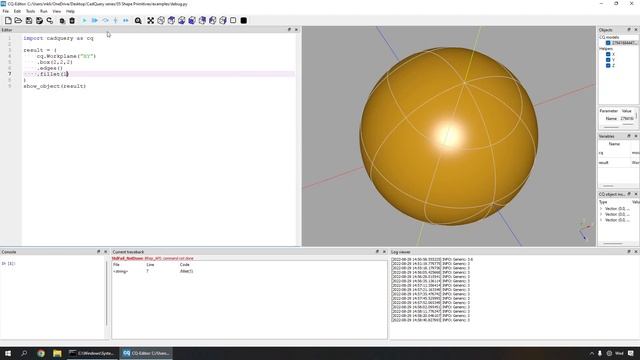Click the New document toolbar icon
This screenshot has width=640, height=360.
[8, 20]
